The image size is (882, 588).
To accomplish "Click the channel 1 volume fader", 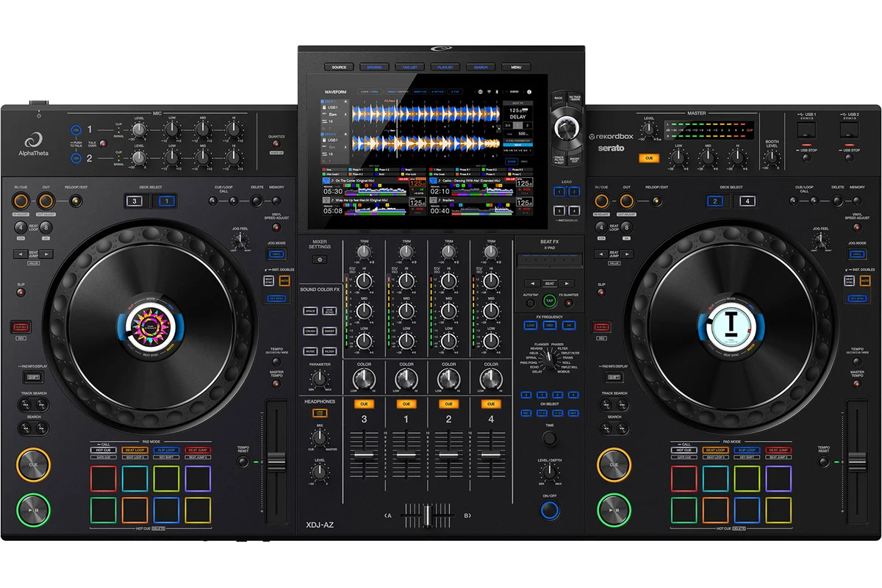I will [406, 455].
